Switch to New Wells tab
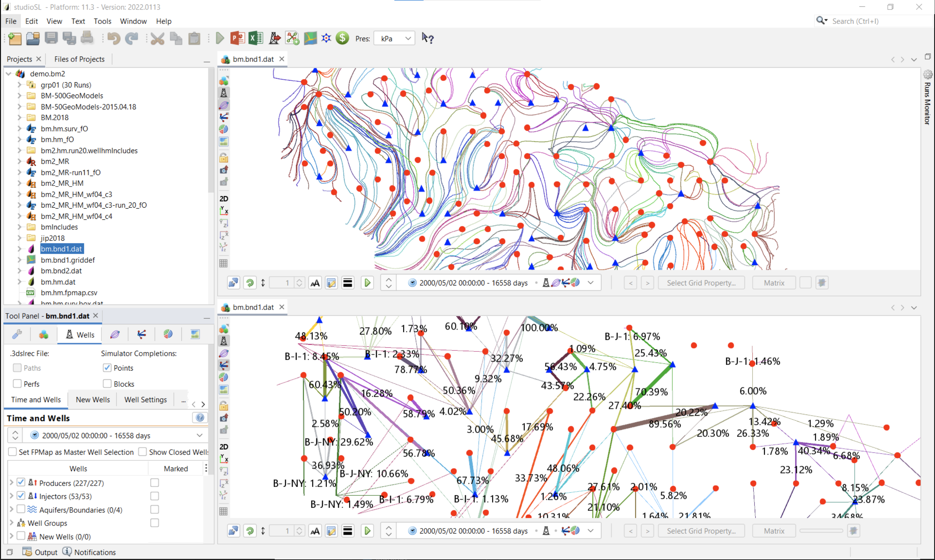 [92, 399]
